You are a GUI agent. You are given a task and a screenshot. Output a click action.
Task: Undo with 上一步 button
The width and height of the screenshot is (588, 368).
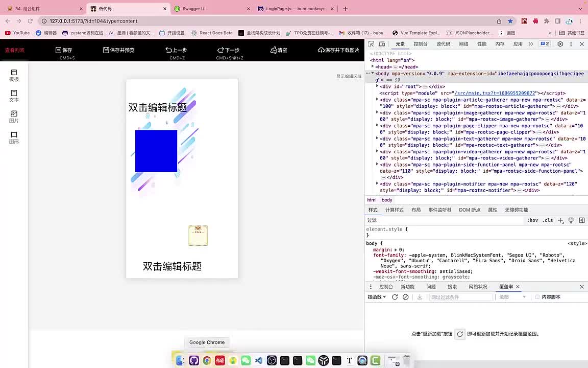[176, 50]
